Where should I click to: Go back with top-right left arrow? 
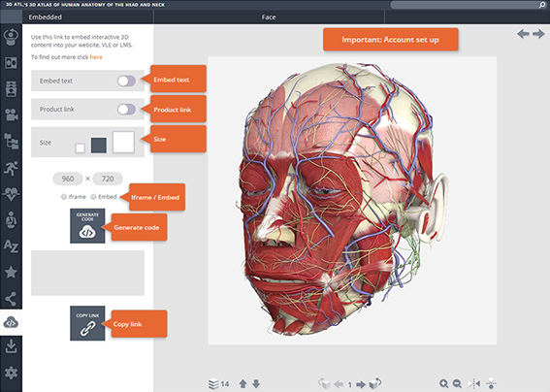coord(523,34)
